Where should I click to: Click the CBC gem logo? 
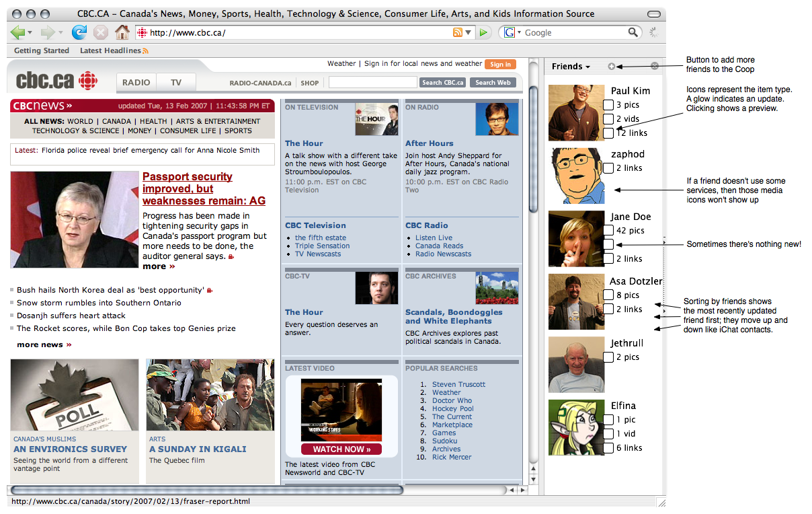(88, 81)
